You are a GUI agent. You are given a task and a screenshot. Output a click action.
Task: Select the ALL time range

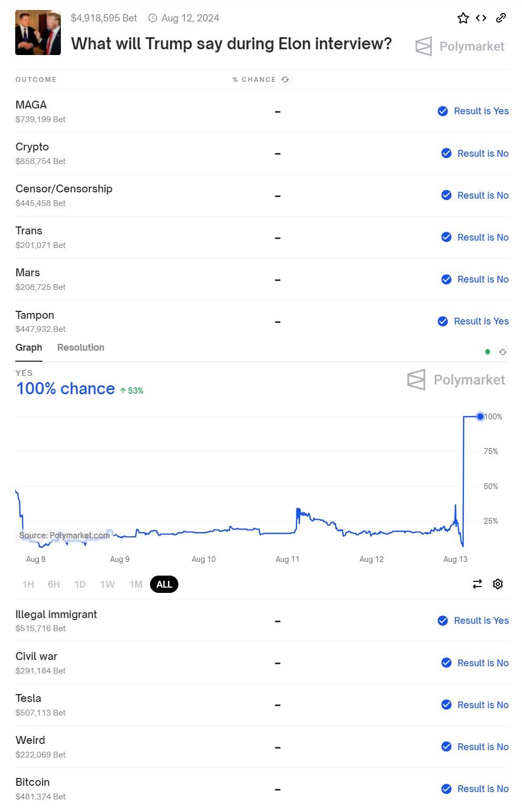(164, 584)
